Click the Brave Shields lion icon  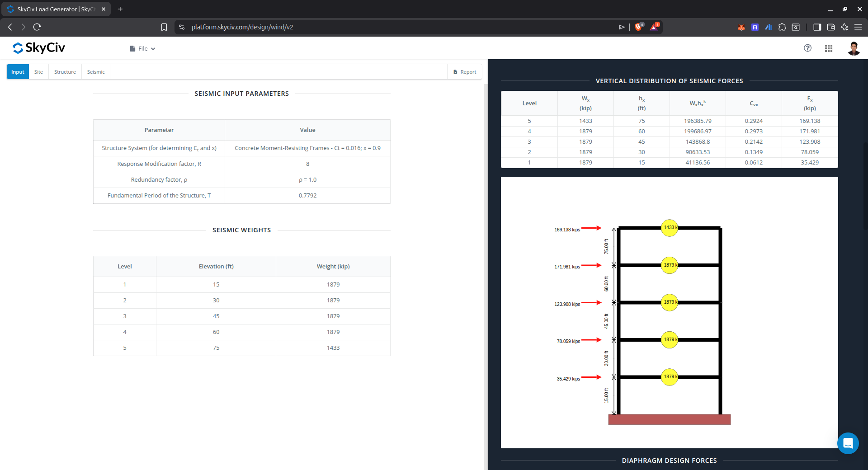click(638, 27)
